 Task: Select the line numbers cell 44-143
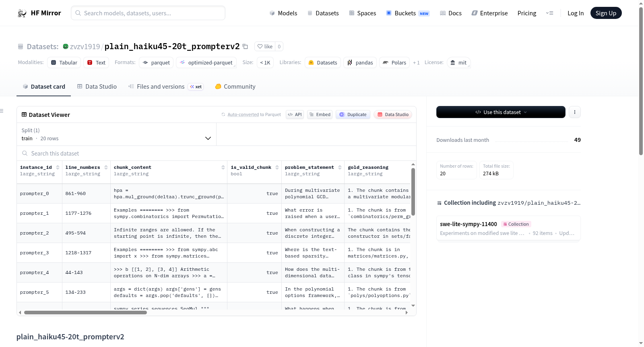86,272
